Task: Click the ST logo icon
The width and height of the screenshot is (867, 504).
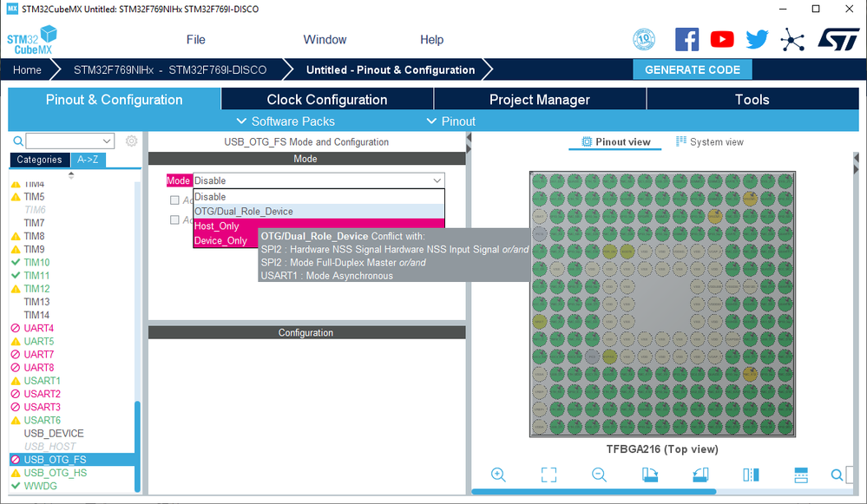Action: [x=838, y=39]
